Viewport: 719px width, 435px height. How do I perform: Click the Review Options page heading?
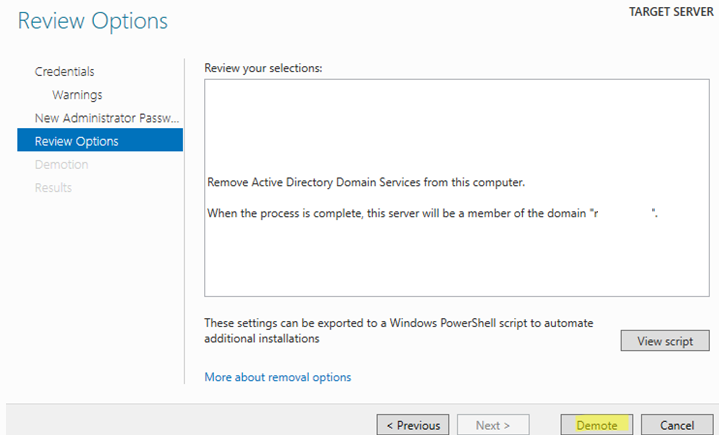[x=93, y=21]
